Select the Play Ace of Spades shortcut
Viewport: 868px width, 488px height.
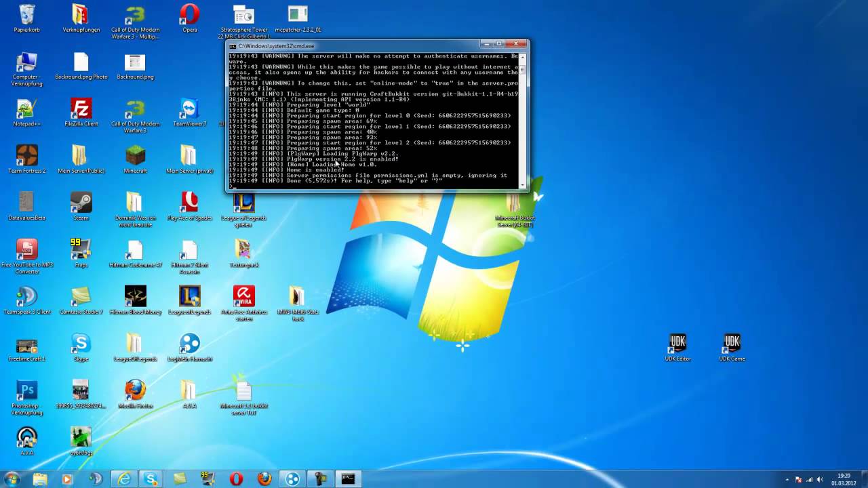190,207
